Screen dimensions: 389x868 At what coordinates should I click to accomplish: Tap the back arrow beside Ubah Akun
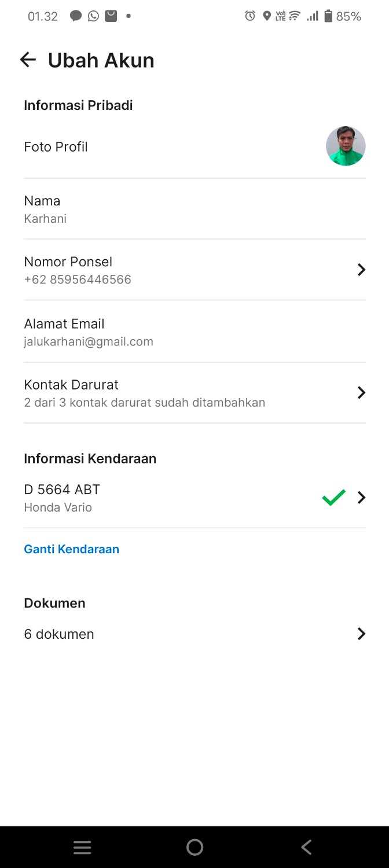coord(28,60)
